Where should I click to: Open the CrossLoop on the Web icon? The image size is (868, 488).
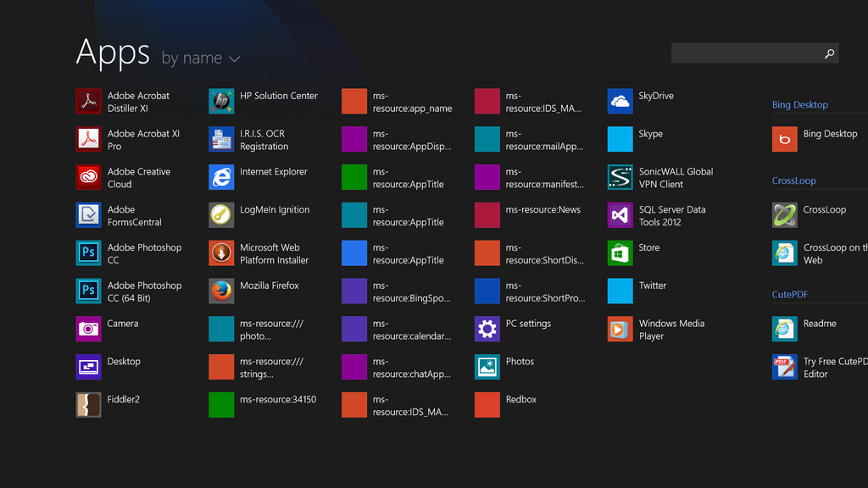coord(785,253)
